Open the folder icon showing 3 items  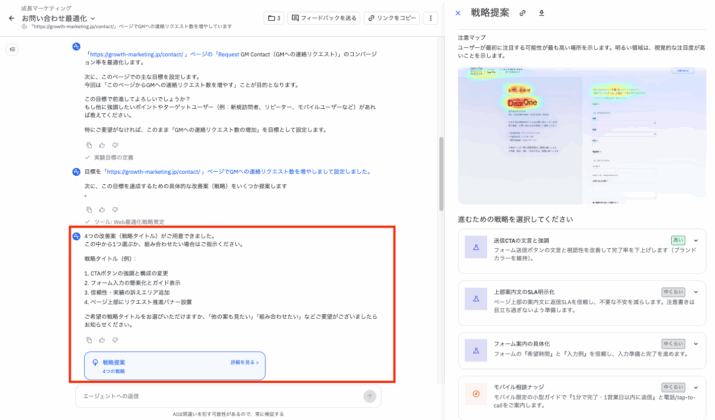click(x=274, y=18)
